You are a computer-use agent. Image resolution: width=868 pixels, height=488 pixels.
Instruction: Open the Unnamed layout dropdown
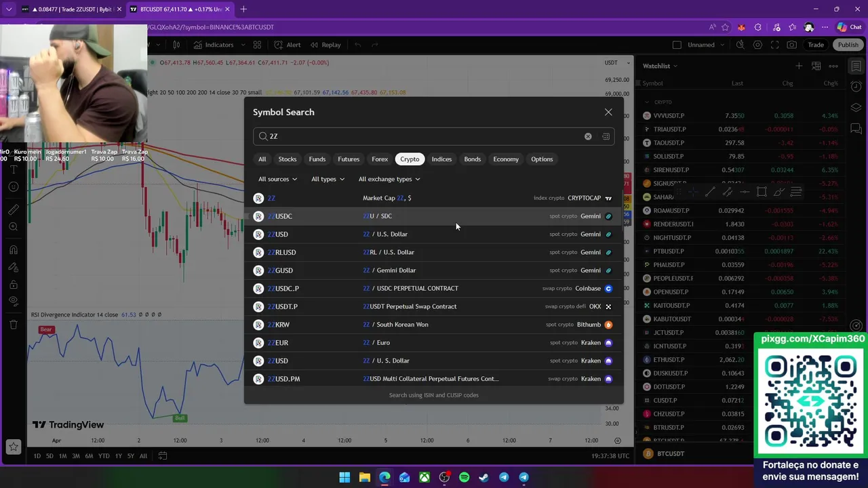pyautogui.click(x=706, y=45)
